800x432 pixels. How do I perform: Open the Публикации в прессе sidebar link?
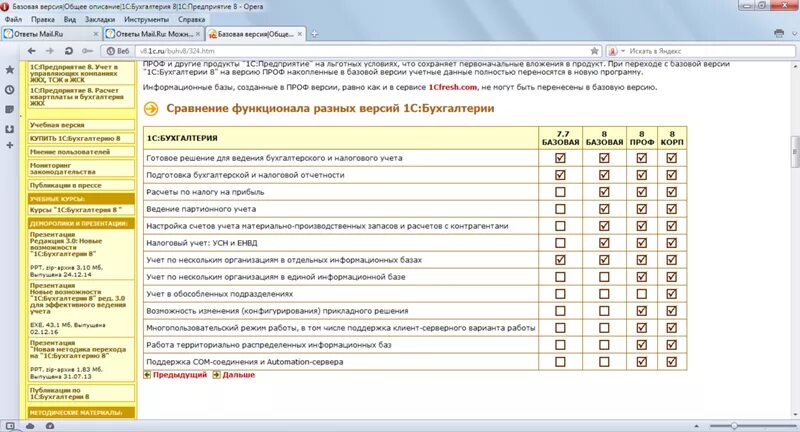click(81, 186)
